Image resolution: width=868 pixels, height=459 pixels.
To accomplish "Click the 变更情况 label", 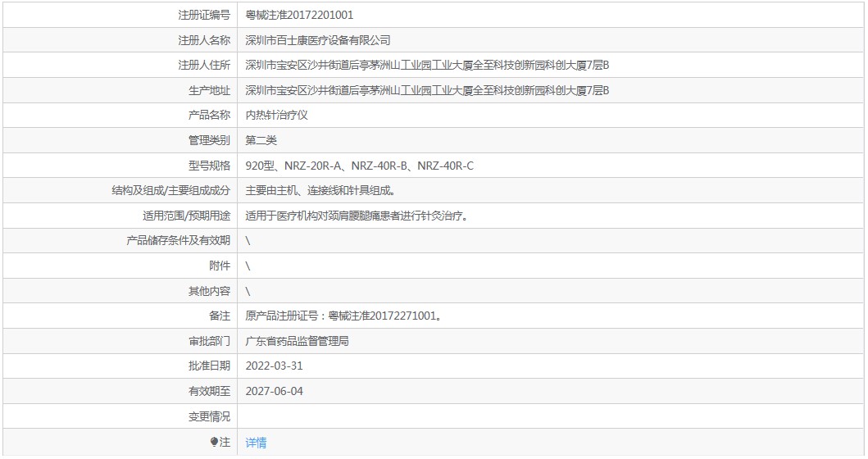I will [209, 416].
